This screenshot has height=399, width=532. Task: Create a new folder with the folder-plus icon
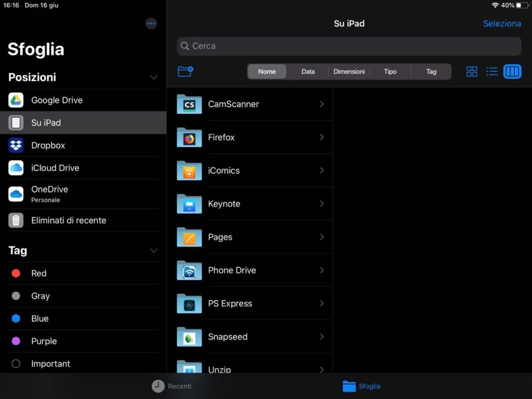click(185, 71)
